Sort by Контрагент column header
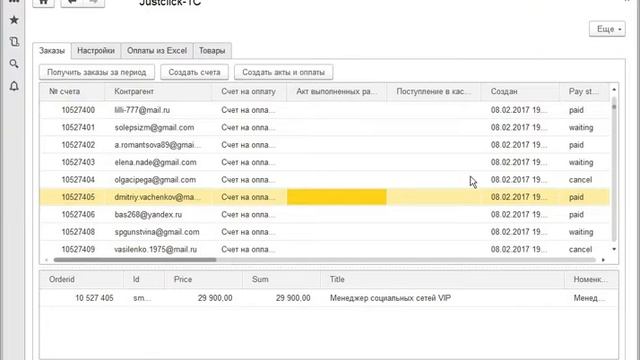This screenshot has width=640, height=360. pos(158,91)
